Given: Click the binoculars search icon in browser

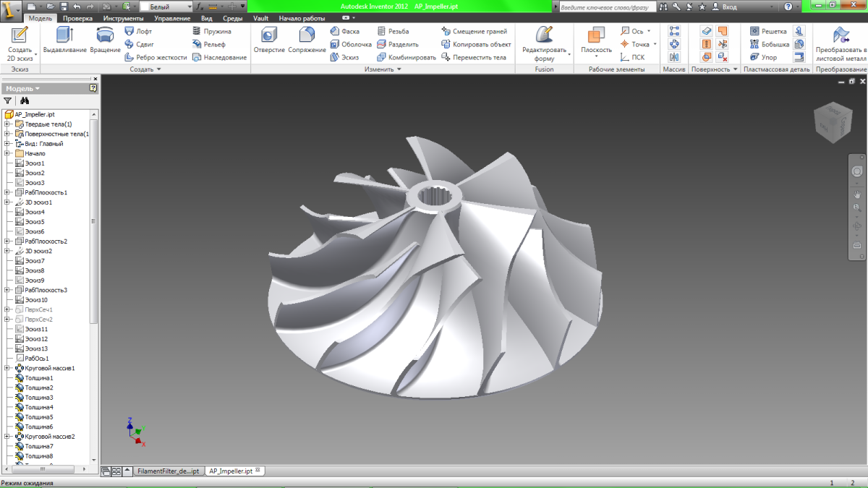Looking at the screenshot, I should click(x=25, y=101).
